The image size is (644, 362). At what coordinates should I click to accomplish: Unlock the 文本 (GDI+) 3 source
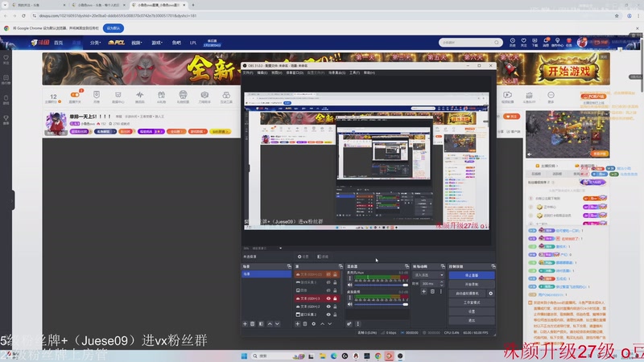coord(335,298)
